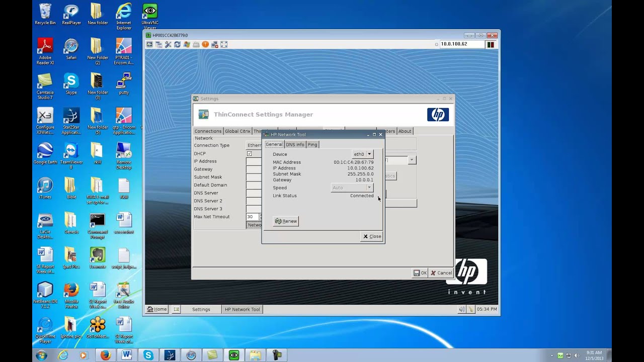
Task: Open connection options wrench-and-screwdriver icon
Action: [x=168, y=44]
